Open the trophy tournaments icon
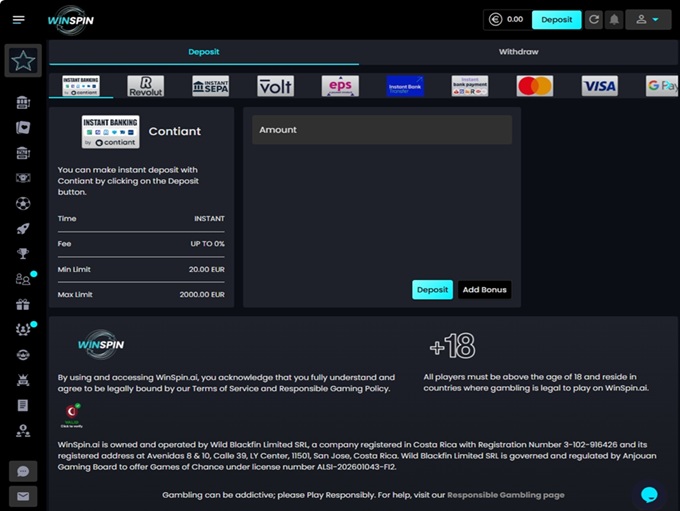Screen dimensions: 680x511 [x=23, y=253]
